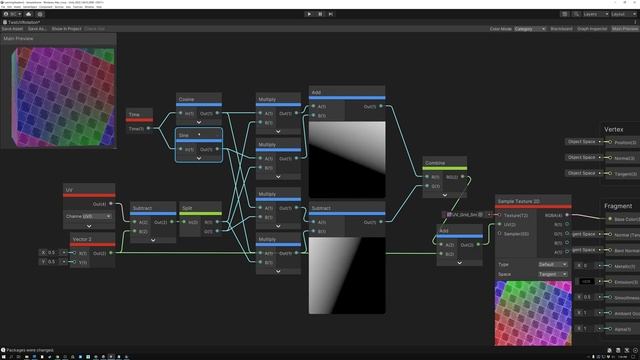Select the Time node header
Screen dimensions: 640x360
point(139,114)
